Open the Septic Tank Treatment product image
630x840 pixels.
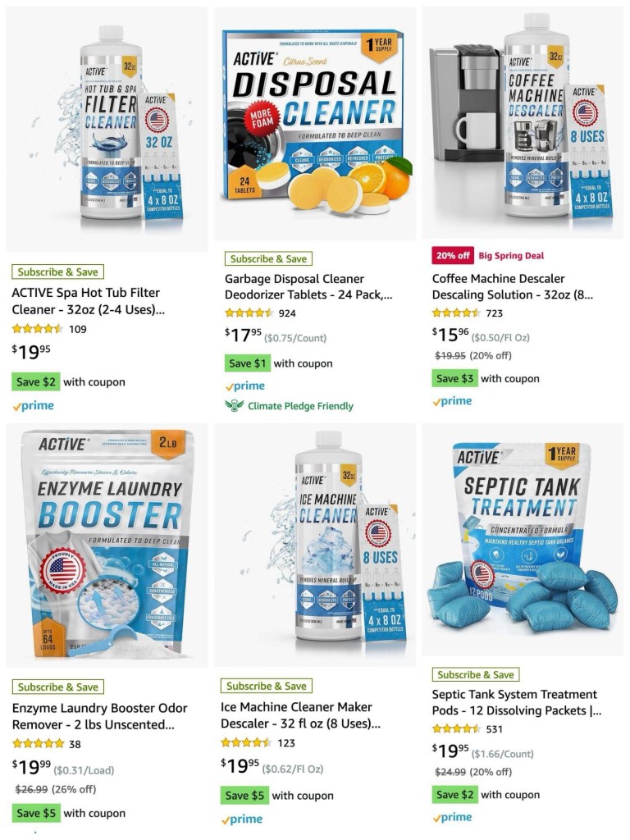(x=523, y=540)
